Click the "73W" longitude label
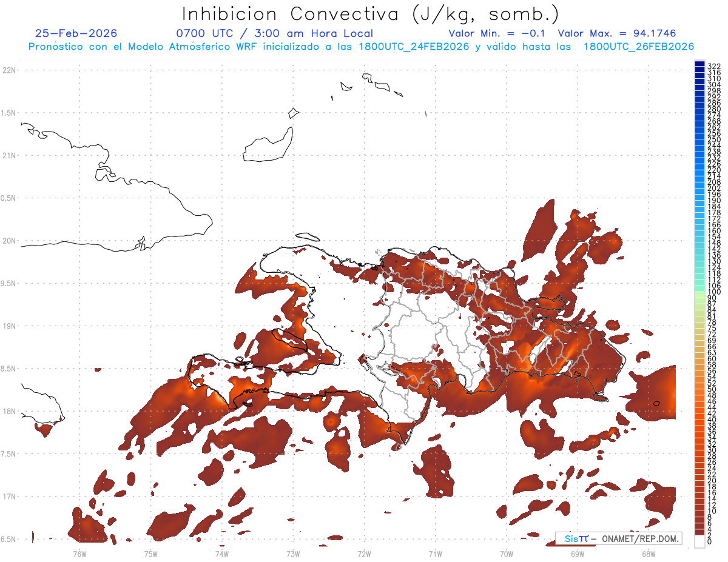 293,554
